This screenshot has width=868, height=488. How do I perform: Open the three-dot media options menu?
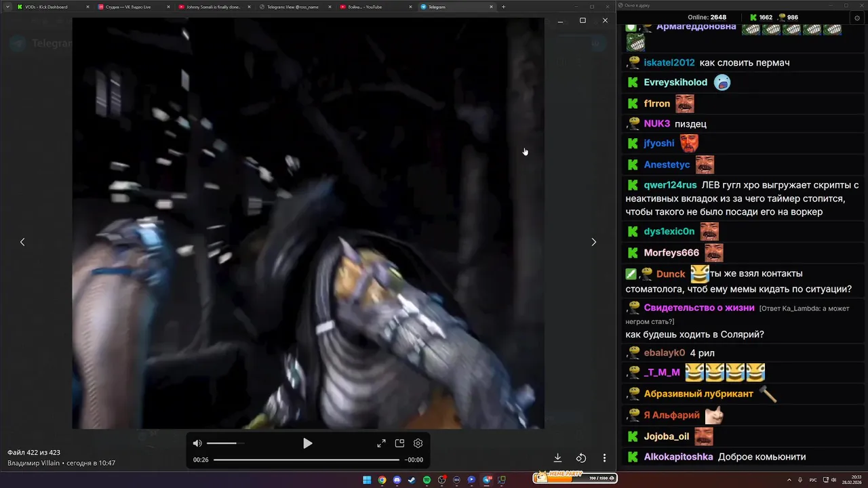point(604,458)
